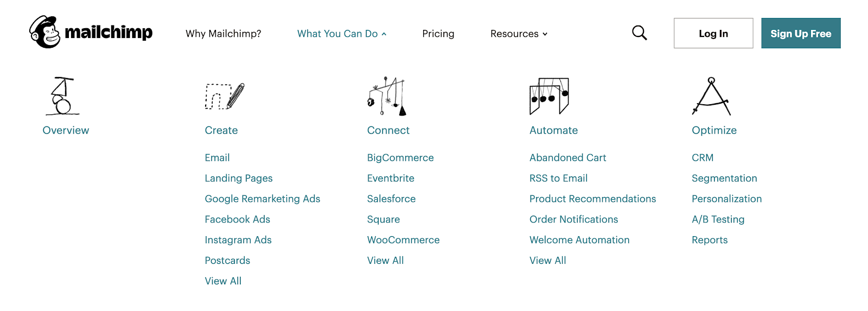
Task: Click the Create pencil sketch icon
Action: tap(225, 96)
